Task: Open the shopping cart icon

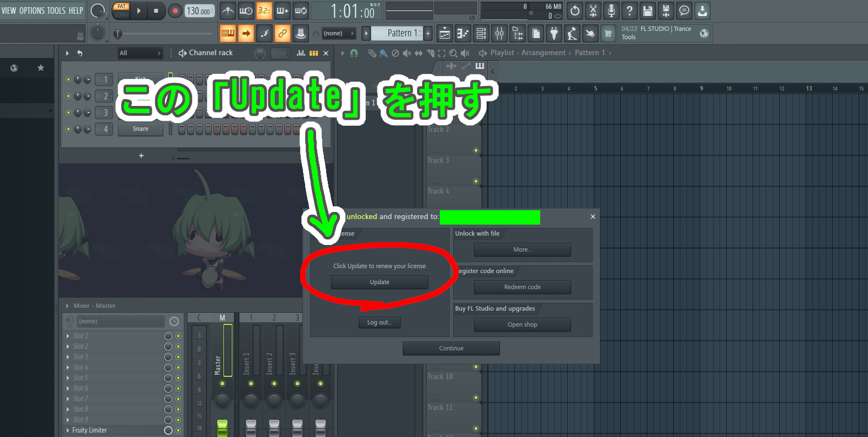Action: pyautogui.click(x=608, y=34)
